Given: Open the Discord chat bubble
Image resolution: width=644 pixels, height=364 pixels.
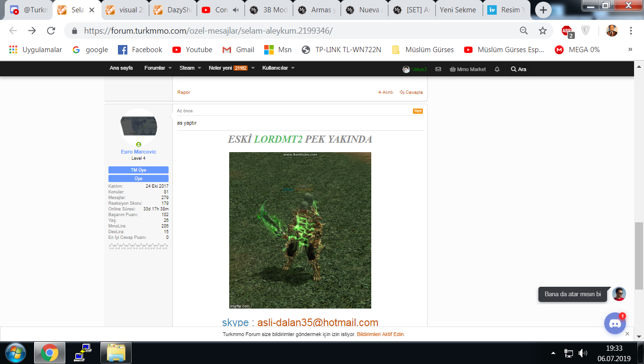Looking at the screenshot, I should click(615, 324).
